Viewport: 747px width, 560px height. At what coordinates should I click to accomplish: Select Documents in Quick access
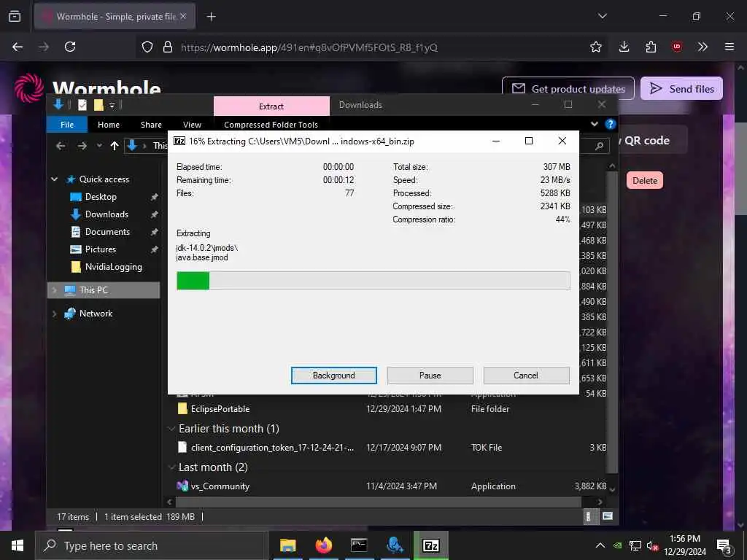[x=107, y=232]
